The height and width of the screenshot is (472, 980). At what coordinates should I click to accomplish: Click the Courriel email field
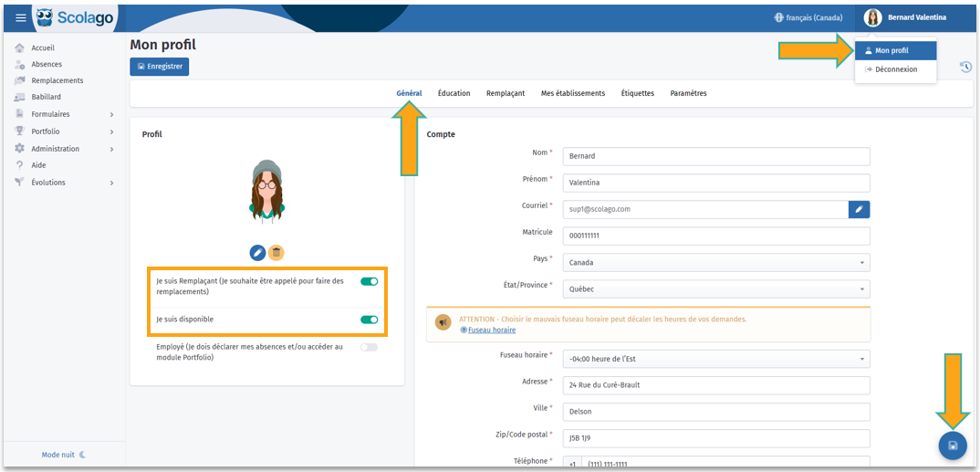705,209
